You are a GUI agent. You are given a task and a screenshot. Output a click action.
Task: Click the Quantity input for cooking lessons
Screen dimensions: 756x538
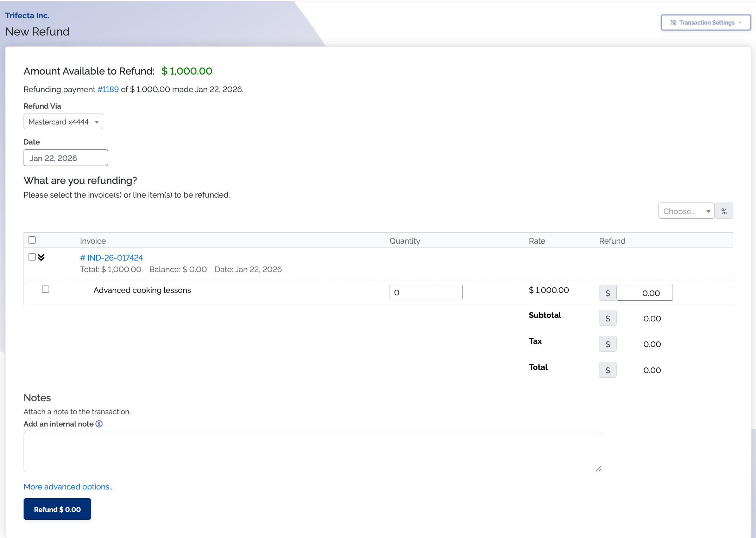coord(426,292)
